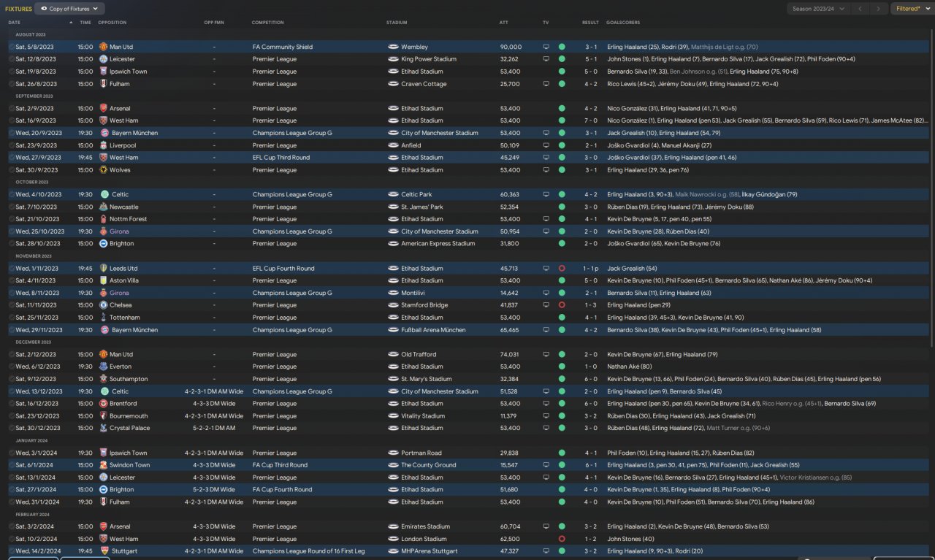Sort by the Goalscorers column header

(622, 23)
